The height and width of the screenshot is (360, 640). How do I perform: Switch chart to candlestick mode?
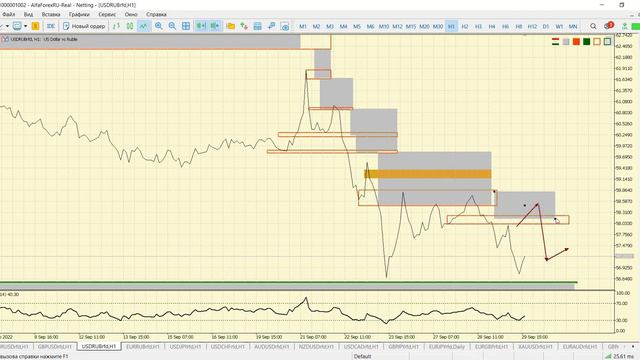130,26
